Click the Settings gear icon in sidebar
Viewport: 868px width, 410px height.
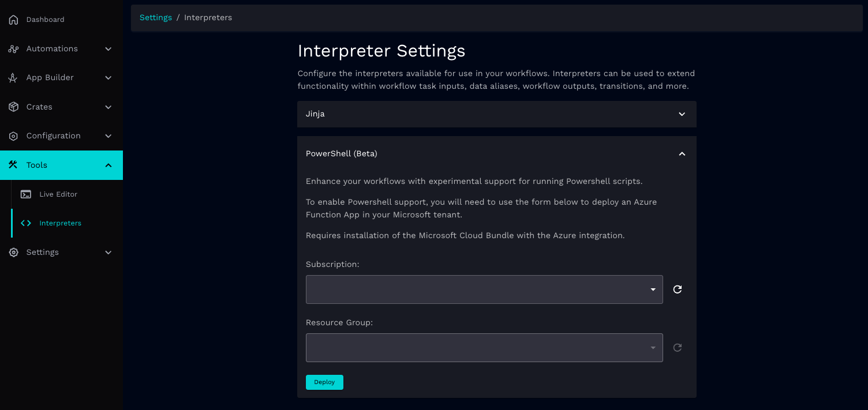[x=13, y=253]
